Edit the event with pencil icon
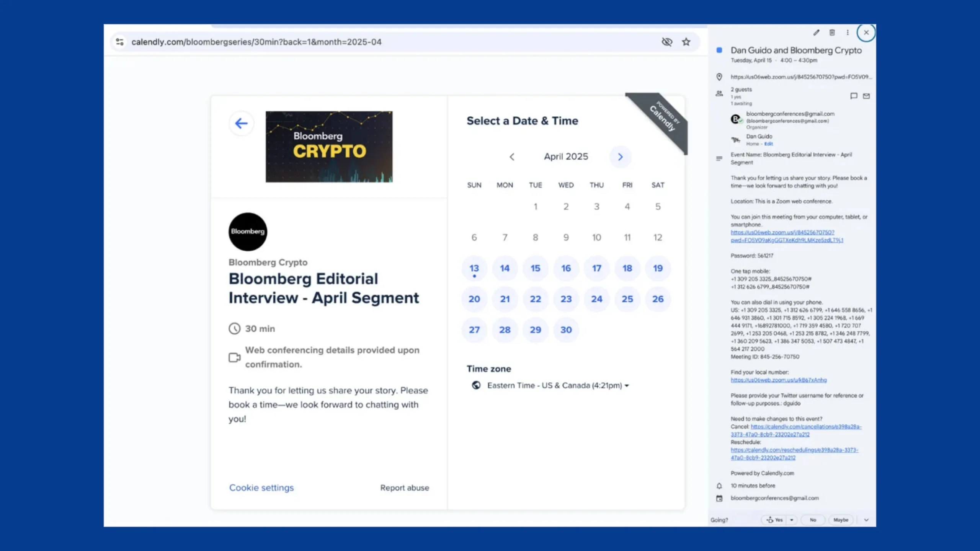 816,33
